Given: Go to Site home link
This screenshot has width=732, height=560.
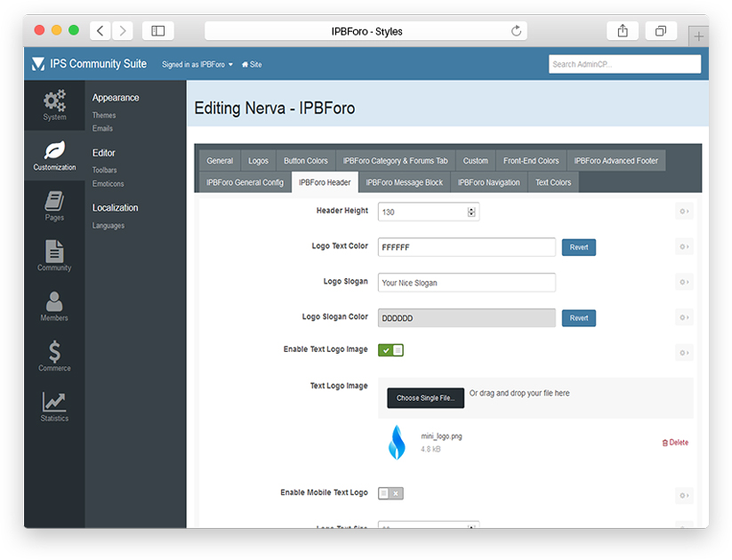Looking at the screenshot, I should click(252, 64).
